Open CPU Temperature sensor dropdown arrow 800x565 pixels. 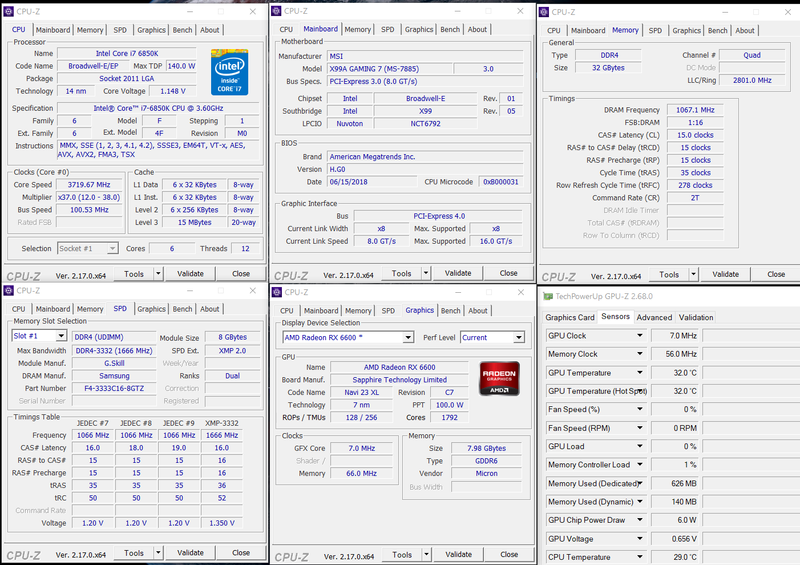[640, 557]
